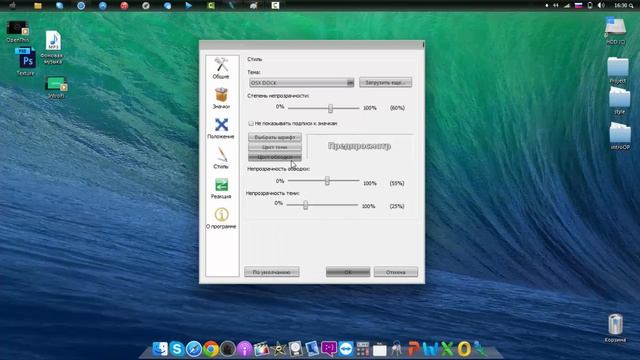Open the Корзина trash icon

point(615,328)
